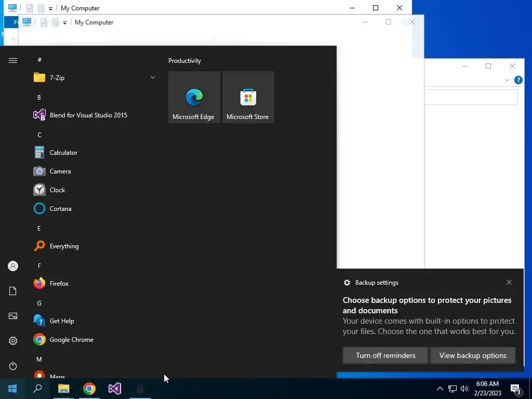Click the volume speaker tray icon
Viewport: 532px width, 399px height.
coord(464,389)
